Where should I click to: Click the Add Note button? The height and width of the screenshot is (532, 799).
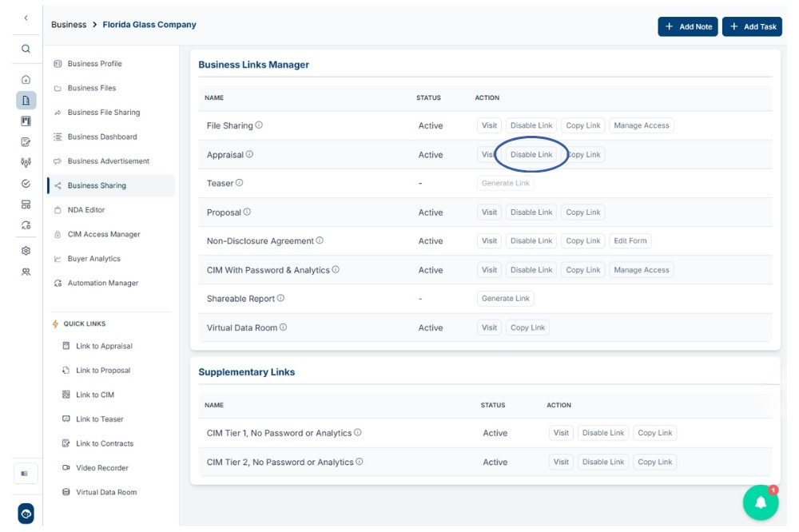pyautogui.click(x=687, y=26)
